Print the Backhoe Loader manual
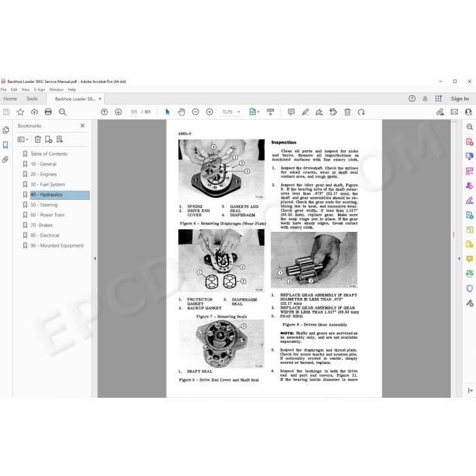The image size is (476, 476). (x=48, y=112)
